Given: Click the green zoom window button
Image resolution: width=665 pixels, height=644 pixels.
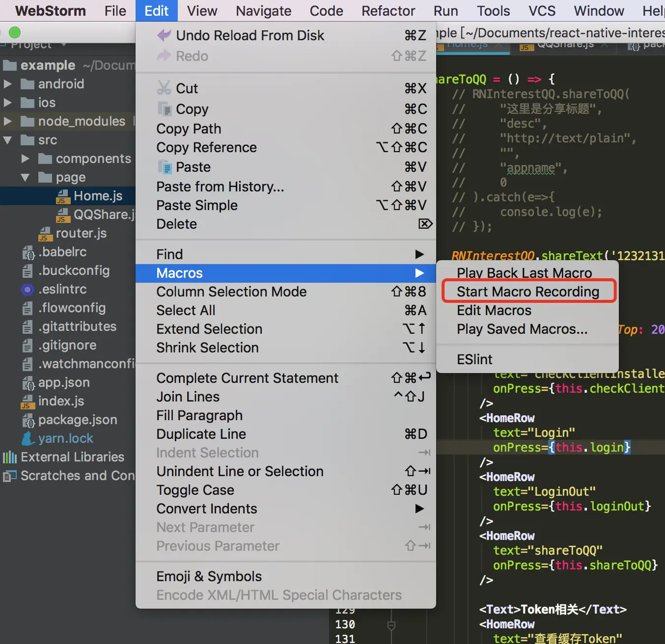Looking at the screenshot, I should pyautogui.click(x=15, y=32).
